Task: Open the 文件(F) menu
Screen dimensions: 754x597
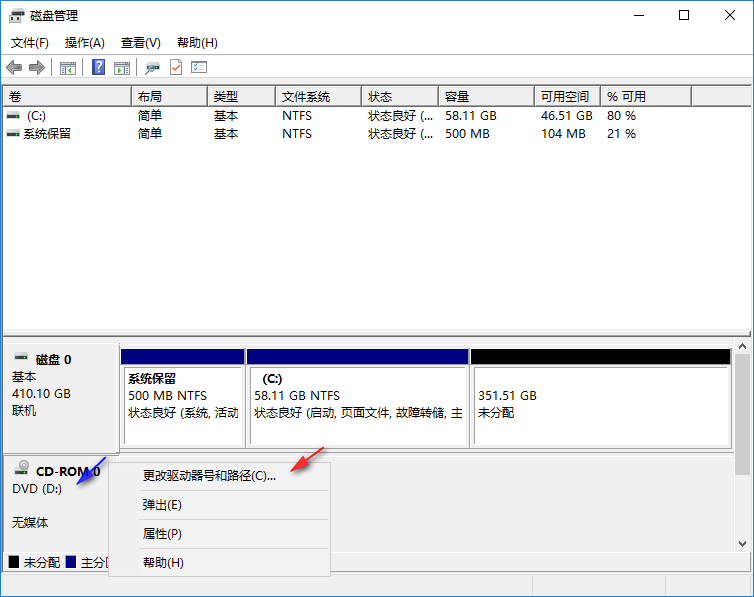Action: point(30,43)
